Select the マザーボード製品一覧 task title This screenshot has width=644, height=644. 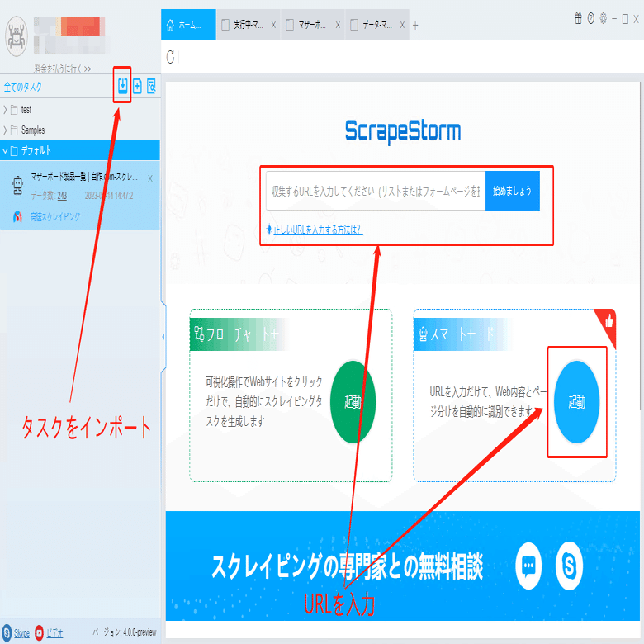coord(83,177)
